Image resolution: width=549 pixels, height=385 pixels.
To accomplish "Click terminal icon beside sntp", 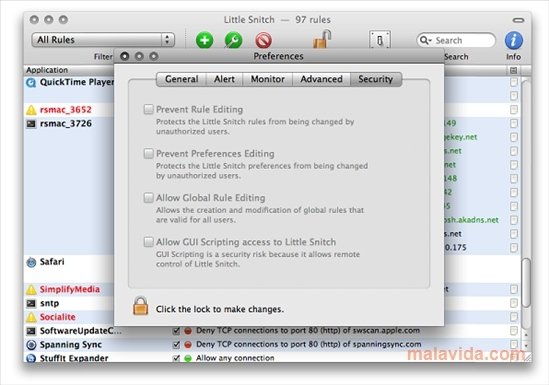I will tap(31, 303).
